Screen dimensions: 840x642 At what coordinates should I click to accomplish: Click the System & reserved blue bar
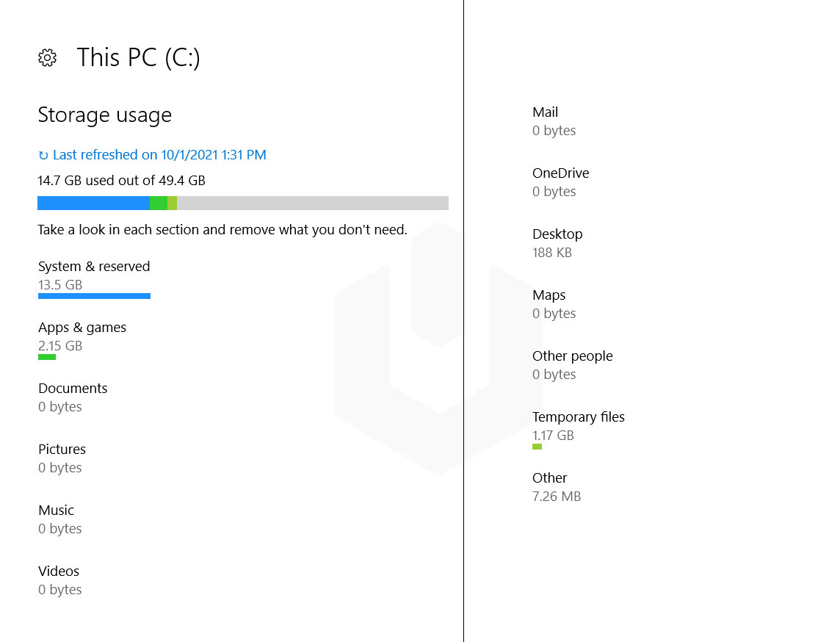pyautogui.click(x=94, y=295)
